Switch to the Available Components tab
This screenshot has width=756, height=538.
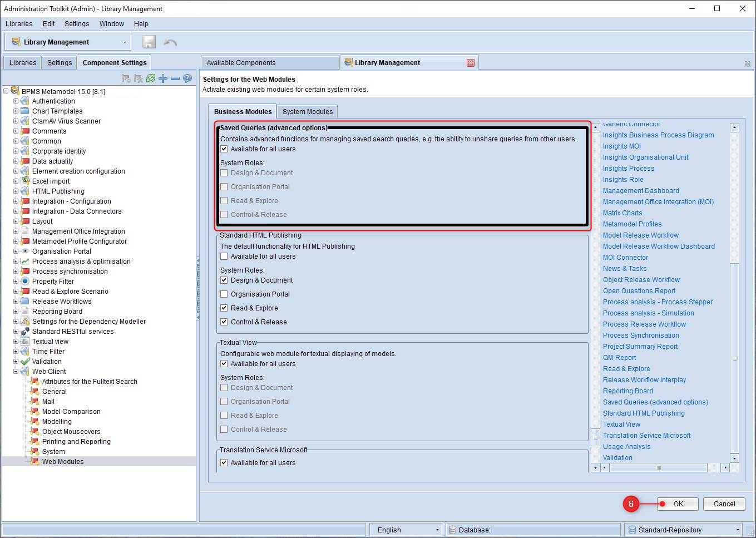point(270,63)
